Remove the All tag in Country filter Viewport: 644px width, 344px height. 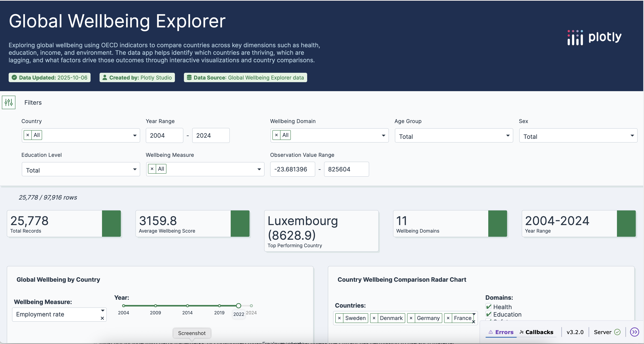pyautogui.click(x=28, y=135)
